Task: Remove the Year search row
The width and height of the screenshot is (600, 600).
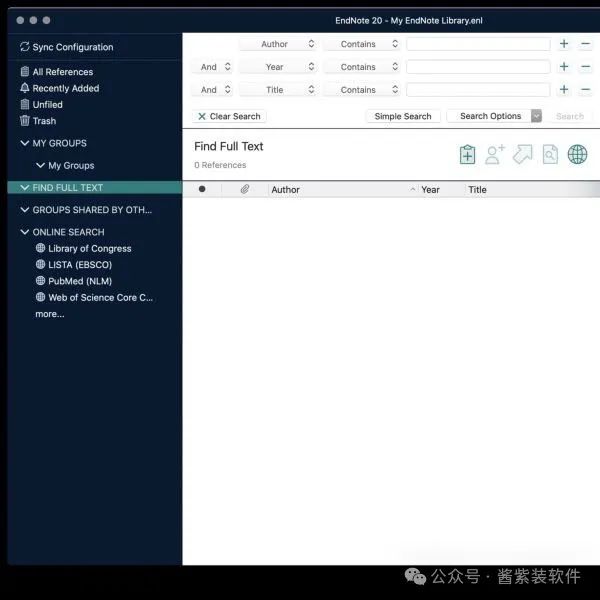Action: pos(585,67)
